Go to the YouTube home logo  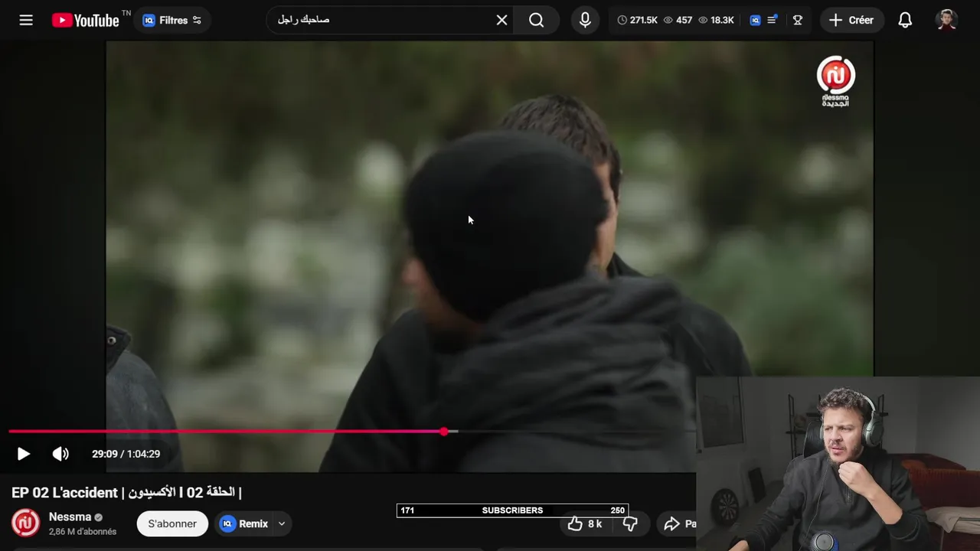(x=85, y=21)
